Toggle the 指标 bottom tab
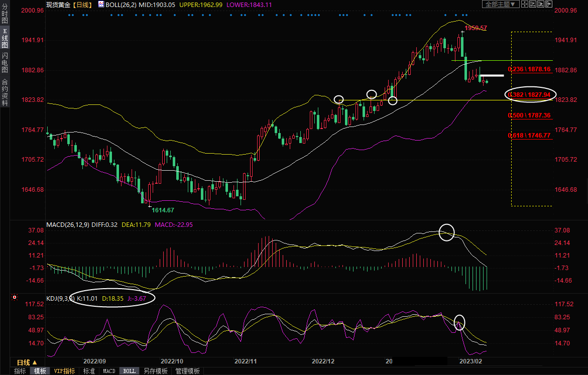Viewport: 588px width, 375px height. (20, 371)
